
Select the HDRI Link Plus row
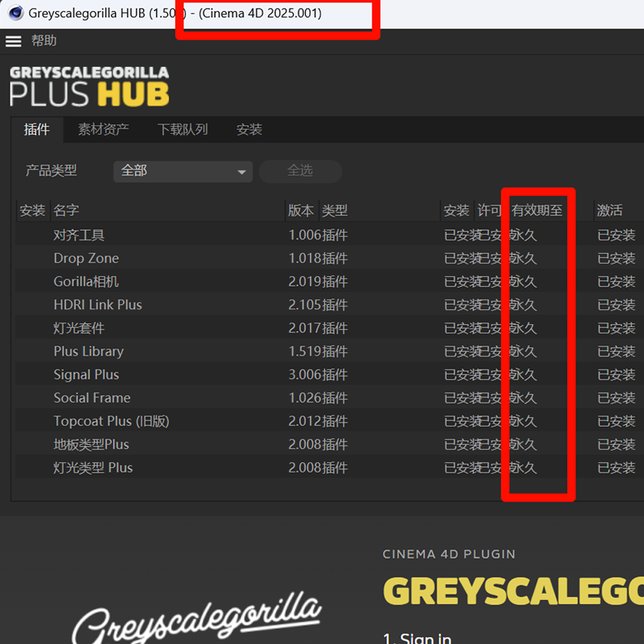tap(330, 305)
